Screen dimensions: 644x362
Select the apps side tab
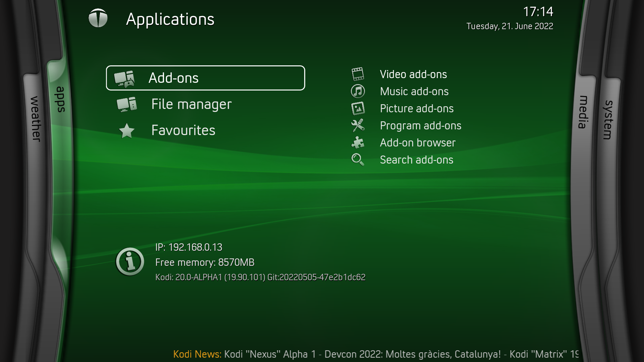(x=60, y=99)
